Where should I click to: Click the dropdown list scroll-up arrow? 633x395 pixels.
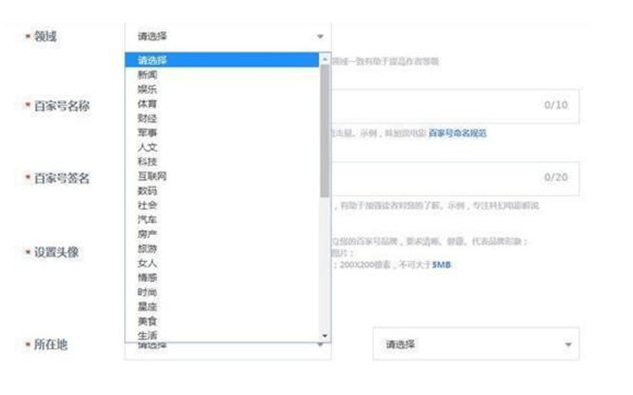(x=325, y=60)
